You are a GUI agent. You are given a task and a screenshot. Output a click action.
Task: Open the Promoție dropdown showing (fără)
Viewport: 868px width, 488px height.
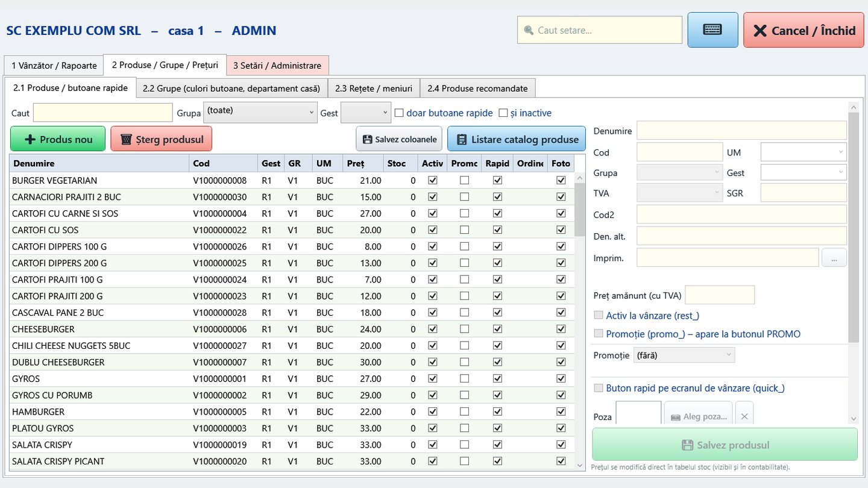pos(684,355)
